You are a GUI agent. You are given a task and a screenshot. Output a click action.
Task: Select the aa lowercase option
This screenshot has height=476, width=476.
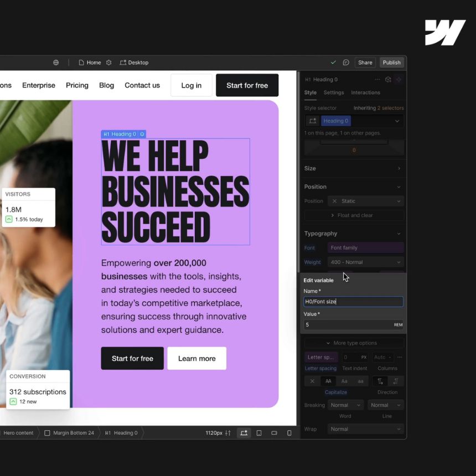tap(360, 381)
